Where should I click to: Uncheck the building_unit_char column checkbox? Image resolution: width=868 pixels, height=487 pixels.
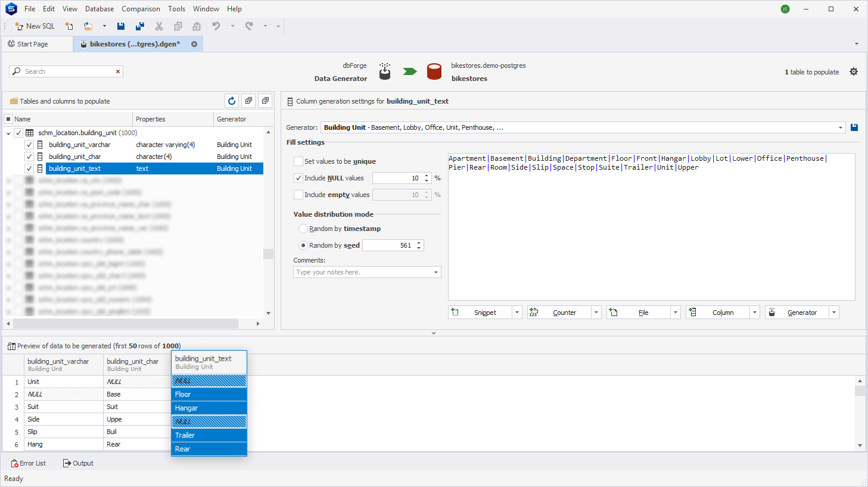[29, 157]
